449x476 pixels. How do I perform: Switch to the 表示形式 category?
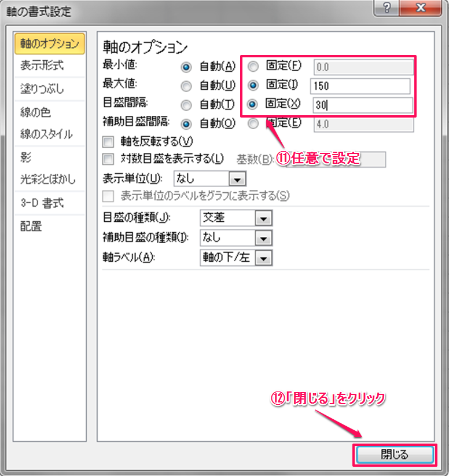coord(42,66)
